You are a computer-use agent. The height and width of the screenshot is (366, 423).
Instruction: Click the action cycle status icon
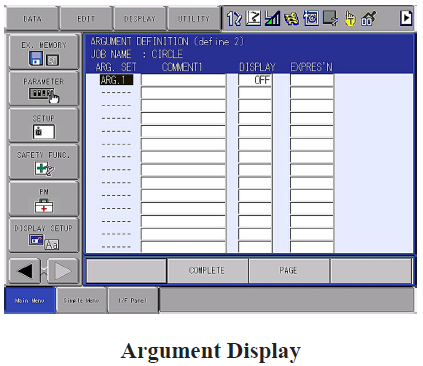(x=311, y=18)
